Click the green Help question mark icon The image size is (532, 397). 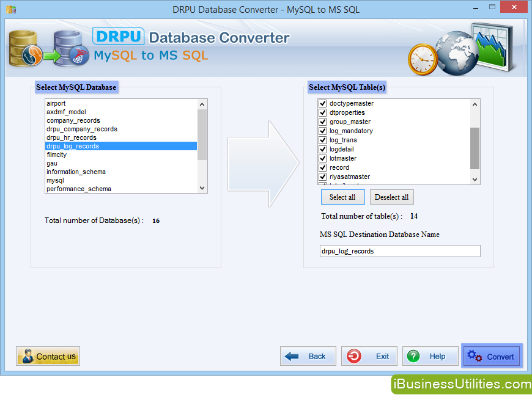tap(413, 356)
